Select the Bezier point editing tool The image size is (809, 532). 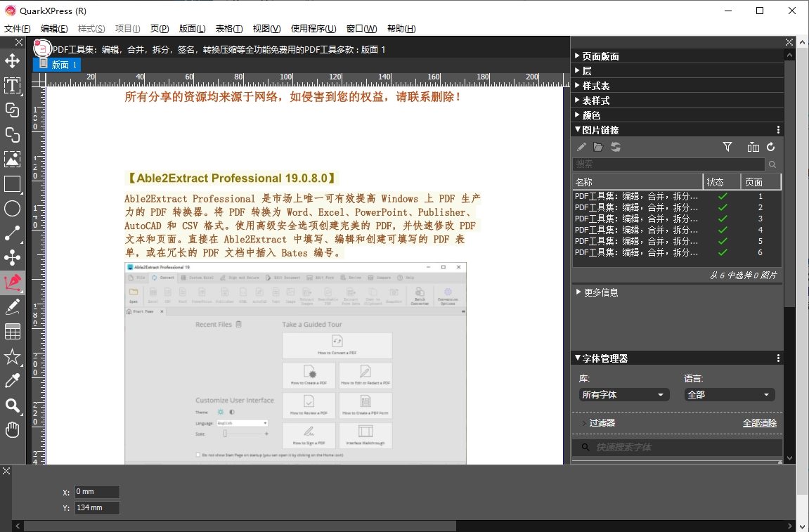[x=13, y=257]
